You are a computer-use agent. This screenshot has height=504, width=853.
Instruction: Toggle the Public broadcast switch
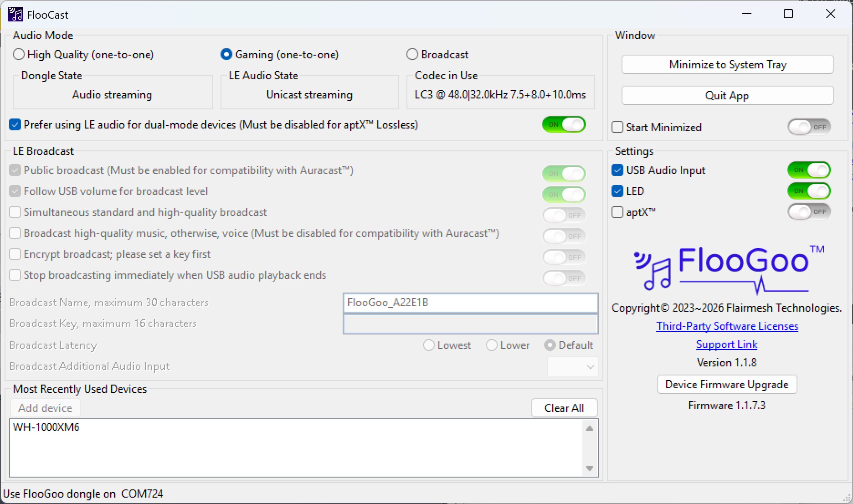564,173
